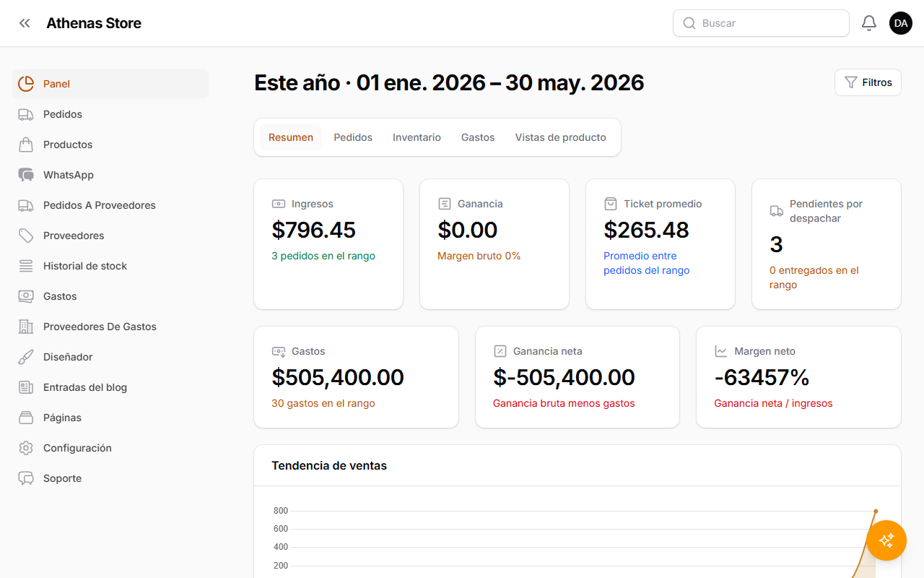Open Productos in the sidebar
The height and width of the screenshot is (578, 924).
(x=110, y=144)
